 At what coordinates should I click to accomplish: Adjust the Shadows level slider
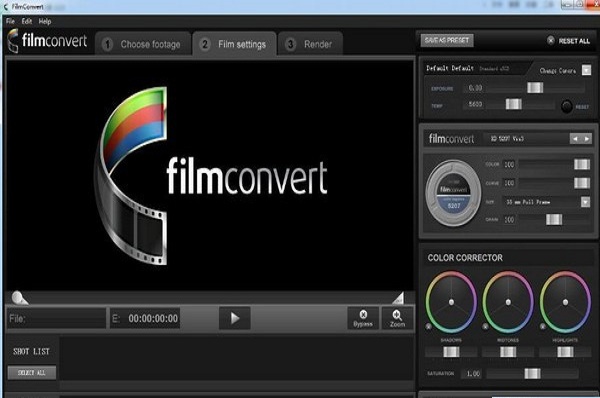pos(451,352)
